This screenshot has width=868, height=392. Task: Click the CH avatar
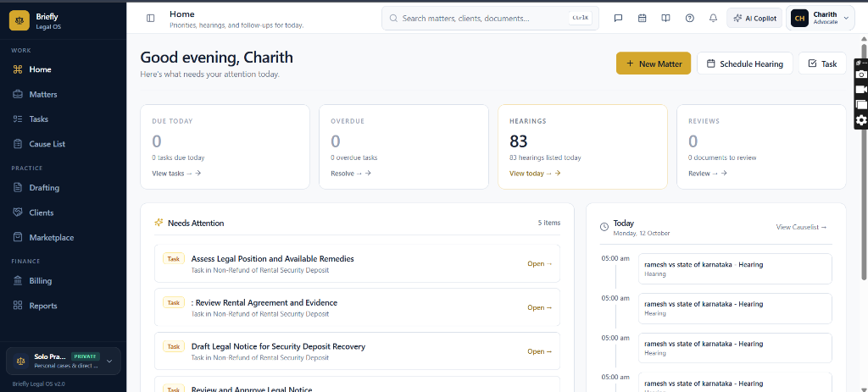pos(800,19)
